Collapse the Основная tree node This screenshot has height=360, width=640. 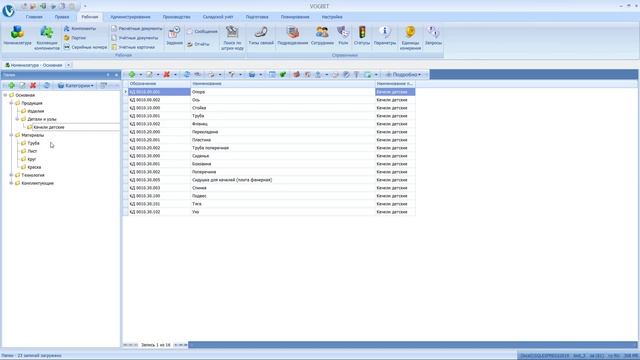[x=5, y=95]
